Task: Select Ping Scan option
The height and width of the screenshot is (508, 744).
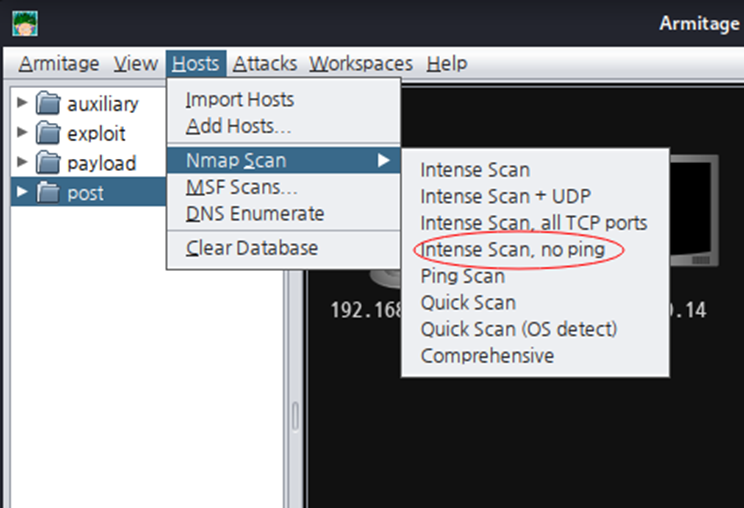Action: point(535,276)
